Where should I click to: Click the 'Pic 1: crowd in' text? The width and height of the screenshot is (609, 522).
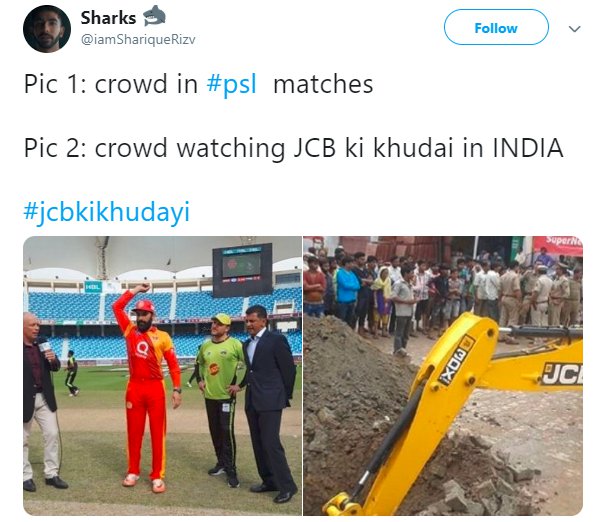tap(111, 84)
